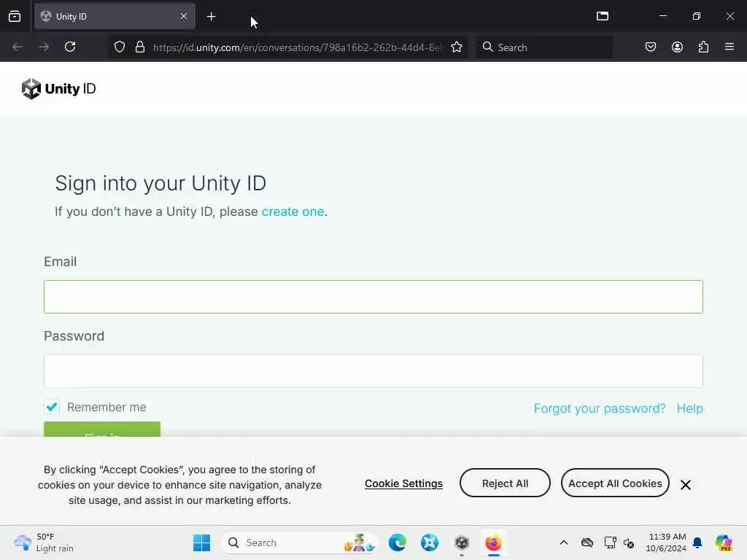The image size is (747, 560).
Task: Uncheck the Remember me checkbox
Action: [52, 407]
